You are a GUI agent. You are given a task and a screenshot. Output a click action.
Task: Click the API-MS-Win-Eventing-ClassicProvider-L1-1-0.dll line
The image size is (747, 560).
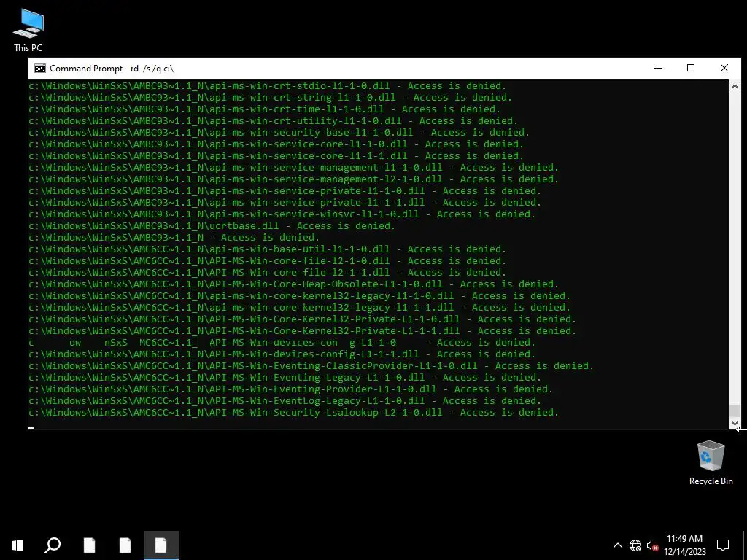click(x=311, y=366)
